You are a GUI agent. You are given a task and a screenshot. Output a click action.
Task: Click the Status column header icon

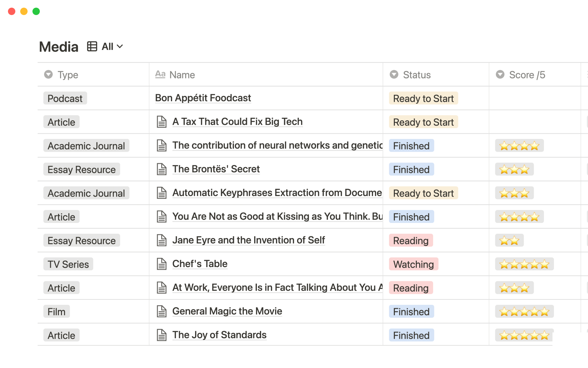[394, 75]
